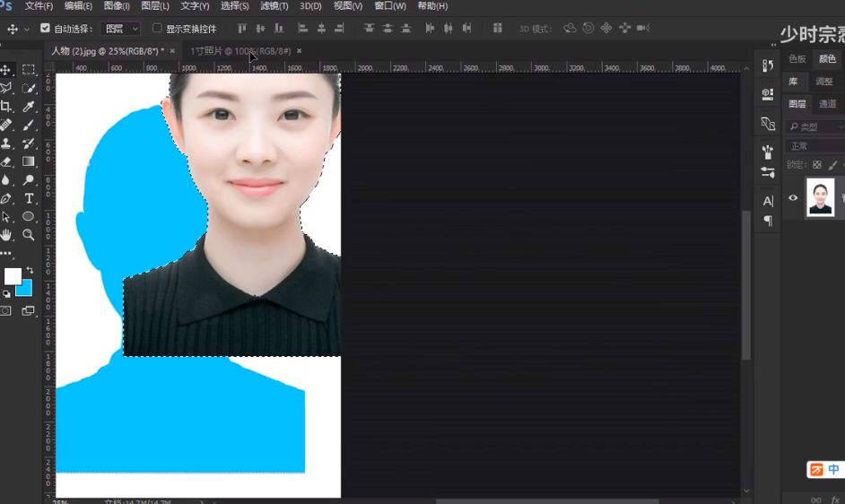Select the Polygonal Lasso tool
The height and width of the screenshot is (504, 845).
[x=6, y=88]
